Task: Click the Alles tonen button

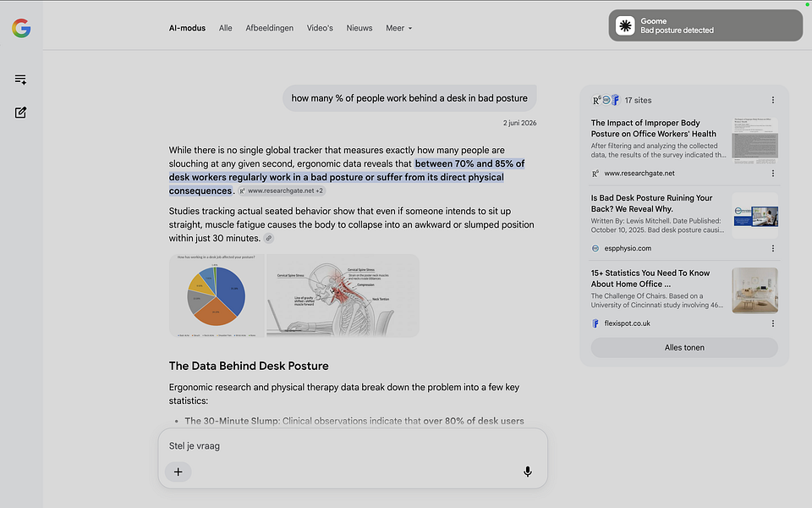Action: [684, 347]
